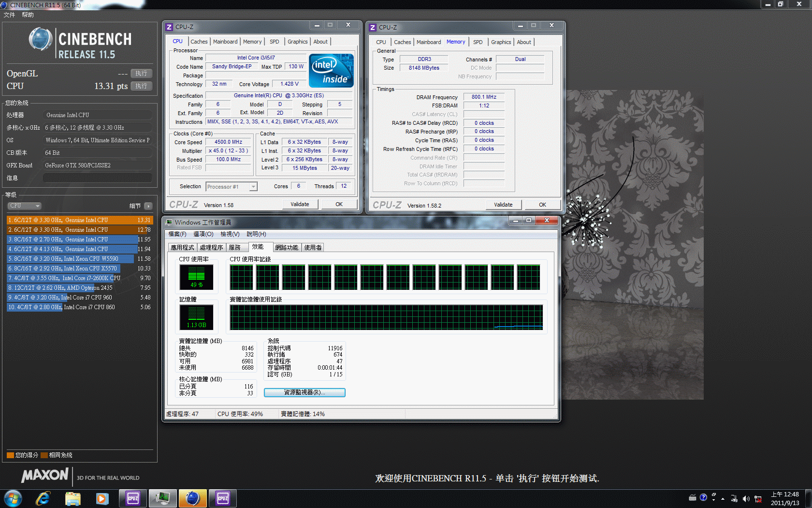
Task: Open Memory tab in left CPU-Z
Action: tap(252, 42)
